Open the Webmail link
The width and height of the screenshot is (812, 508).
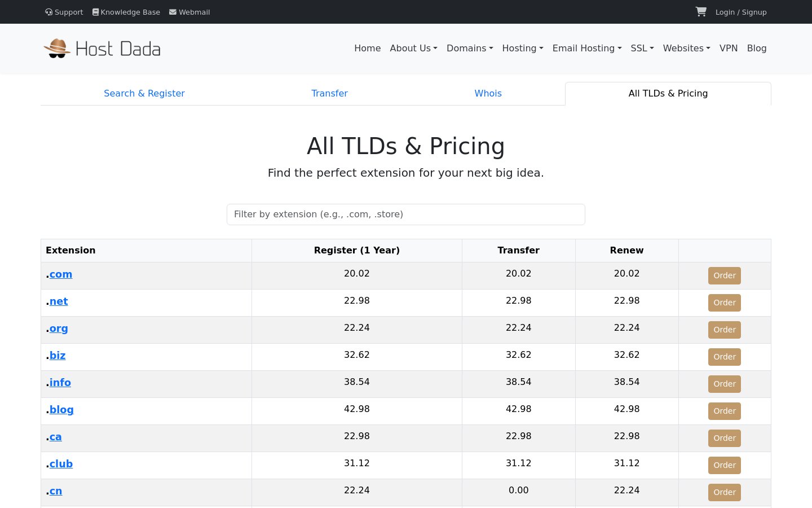(x=189, y=12)
